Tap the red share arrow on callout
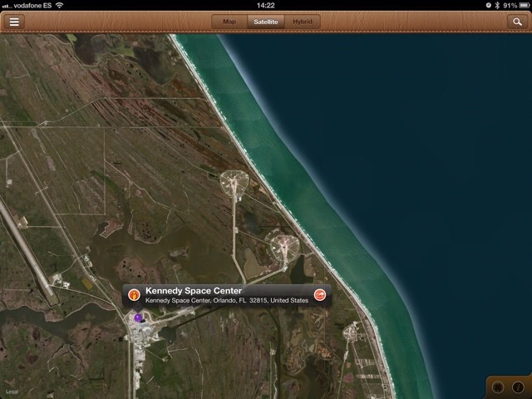This screenshot has height=399, width=532. tap(320, 295)
